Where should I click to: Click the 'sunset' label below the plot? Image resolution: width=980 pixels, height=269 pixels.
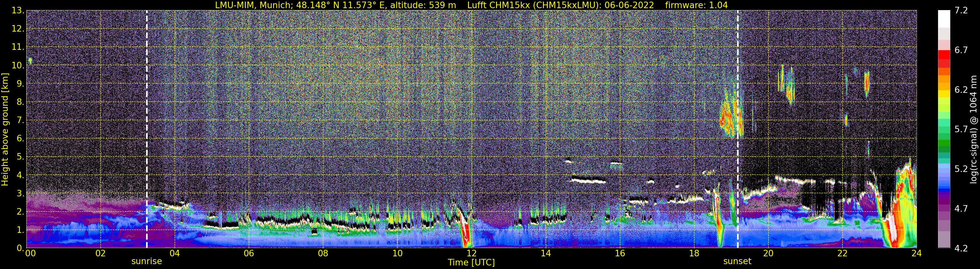coord(737,262)
